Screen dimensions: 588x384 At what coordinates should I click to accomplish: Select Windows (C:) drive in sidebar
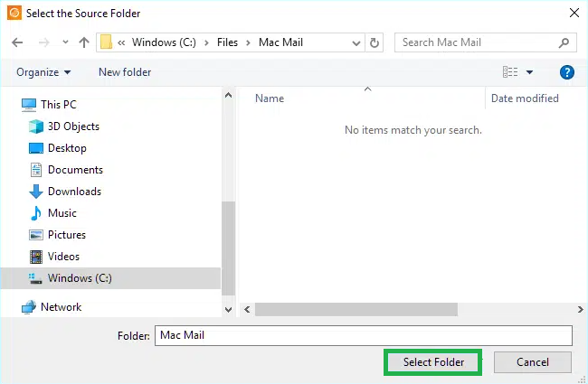[x=110, y=278]
